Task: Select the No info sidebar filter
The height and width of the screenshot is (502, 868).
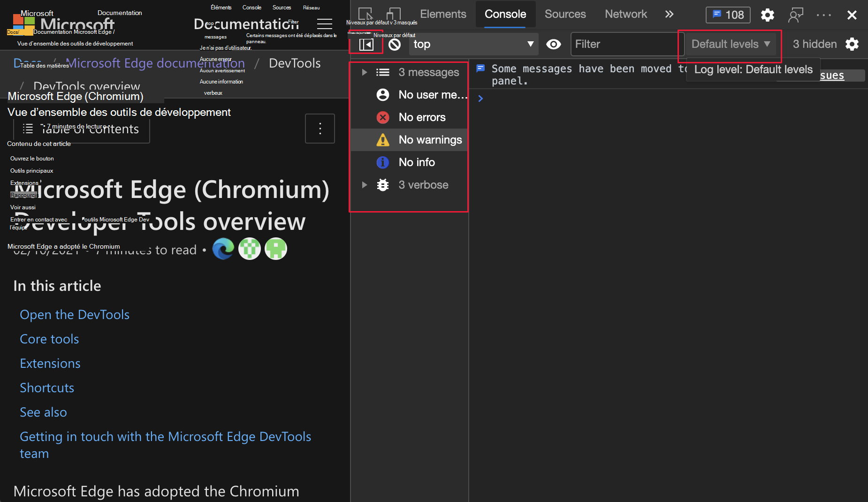Action: pyautogui.click(x=410, y=162)
